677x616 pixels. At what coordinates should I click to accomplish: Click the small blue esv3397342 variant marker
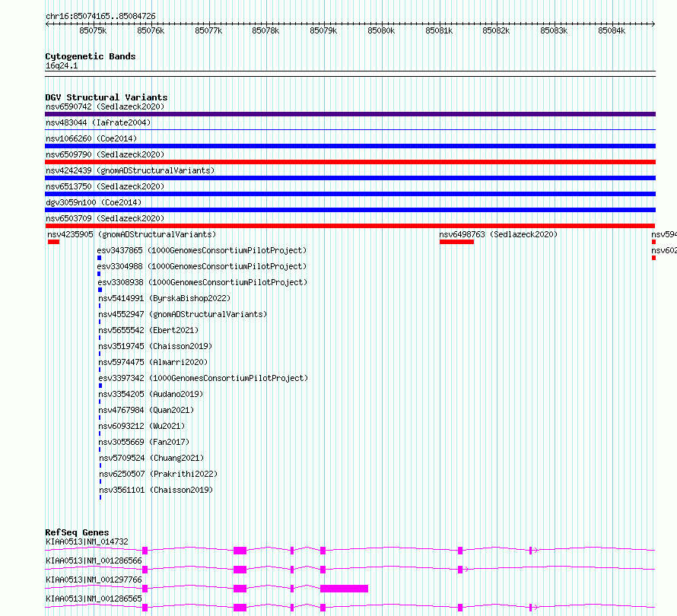pos(100,386)
